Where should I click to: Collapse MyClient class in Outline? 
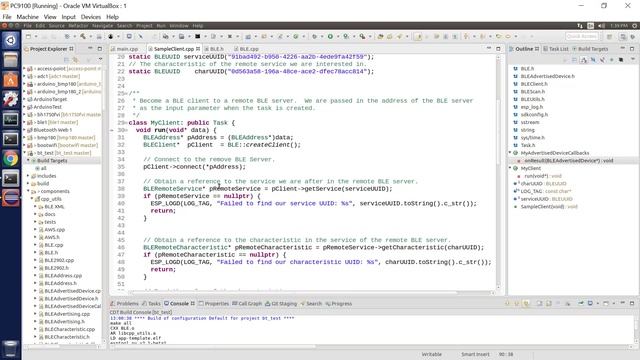coord(510,168)
